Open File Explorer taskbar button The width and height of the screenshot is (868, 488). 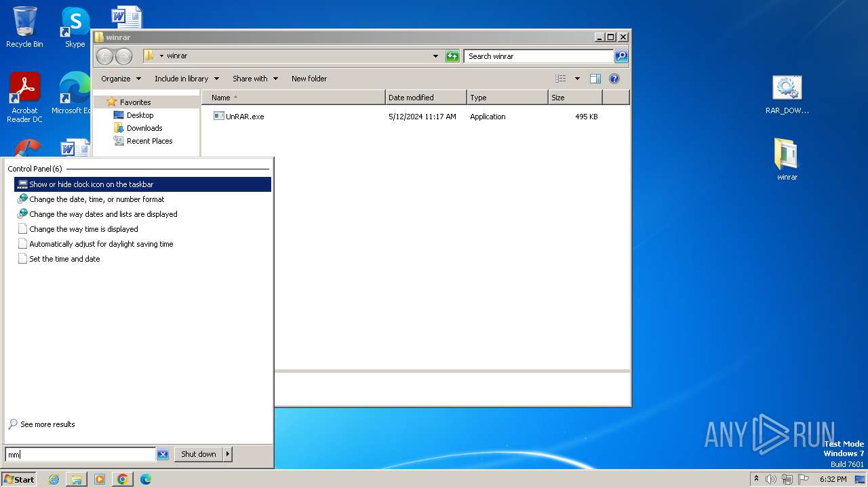click(x=77, y=479)
